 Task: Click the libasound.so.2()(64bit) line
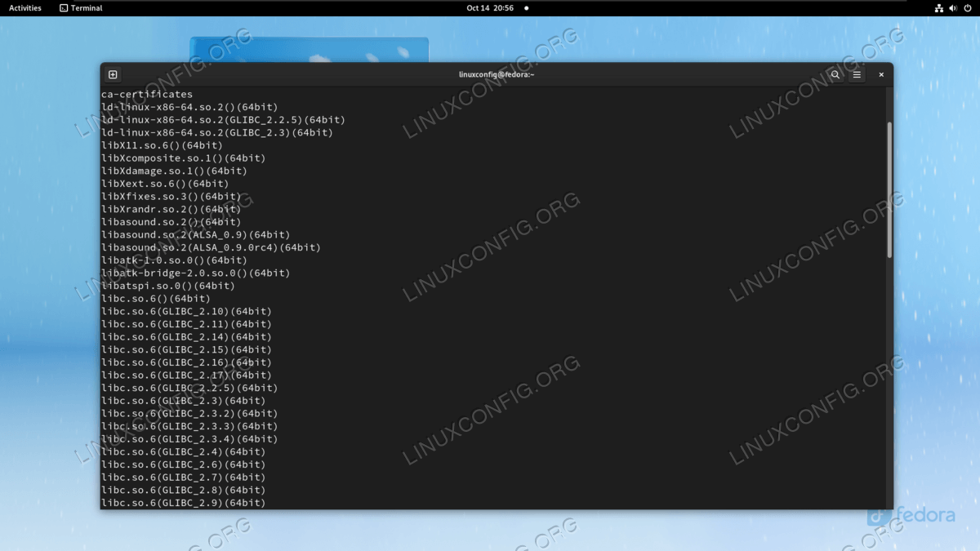[171, 222]
